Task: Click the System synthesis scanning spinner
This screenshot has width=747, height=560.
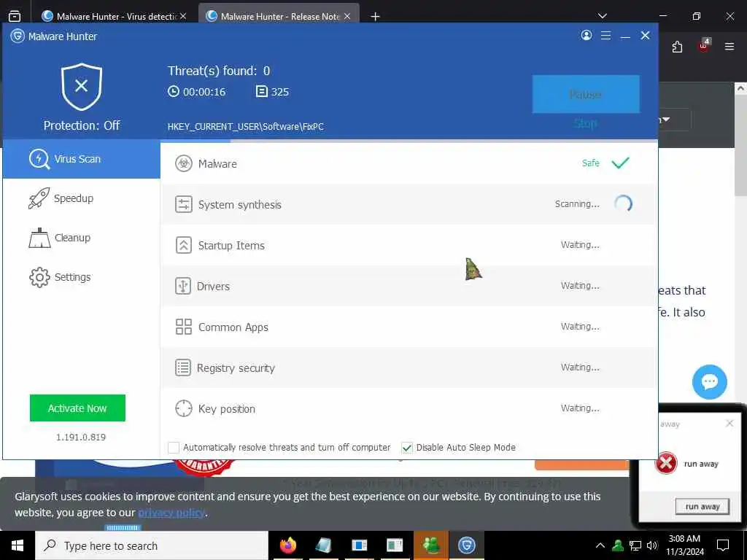Action: coord(623,204)
